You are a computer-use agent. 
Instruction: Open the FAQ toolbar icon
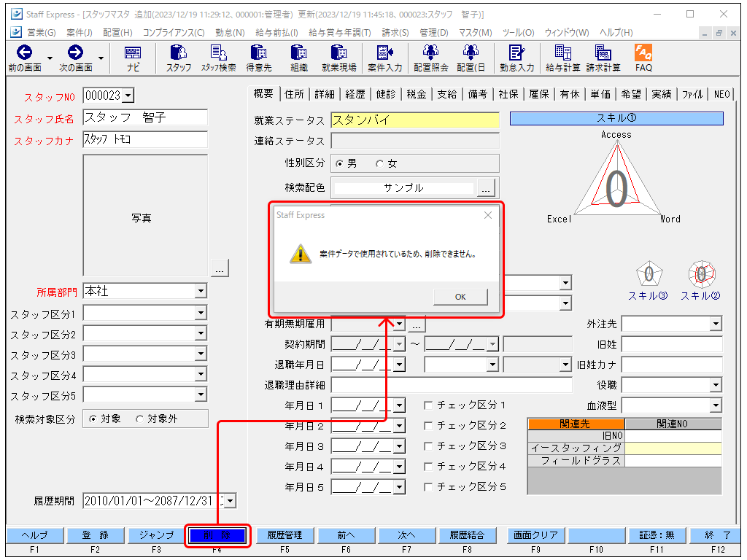coord(643,58)
